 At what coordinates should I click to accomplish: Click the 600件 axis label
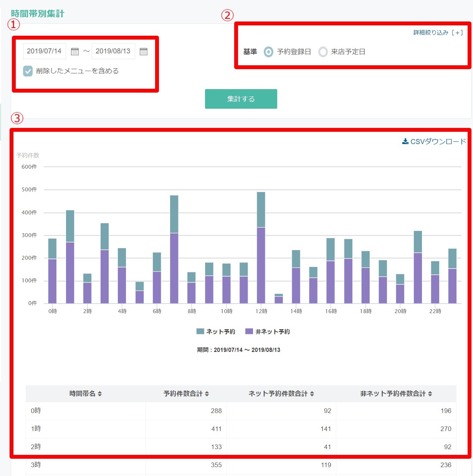[x=29, y=167]
